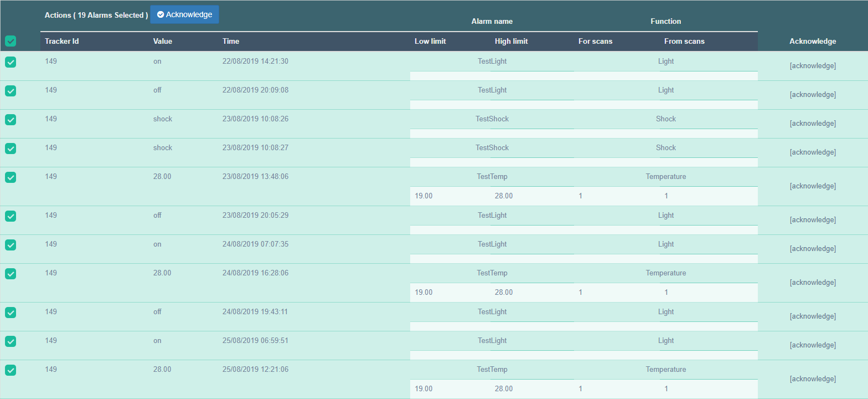Toggle checkbox for alarm at 25/08/2019 06:59:51
This screenshot has height=399, width=868.
coord(11,341)
